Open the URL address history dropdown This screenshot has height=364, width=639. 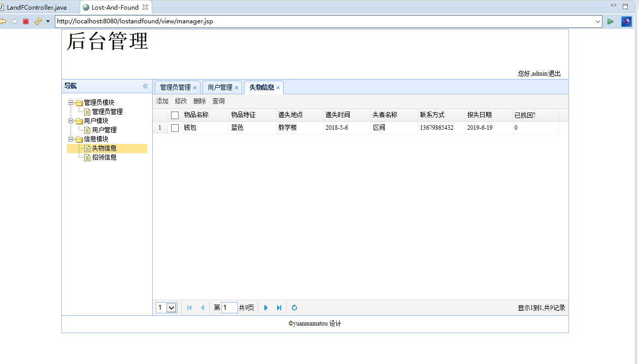[x=598, y=21]
